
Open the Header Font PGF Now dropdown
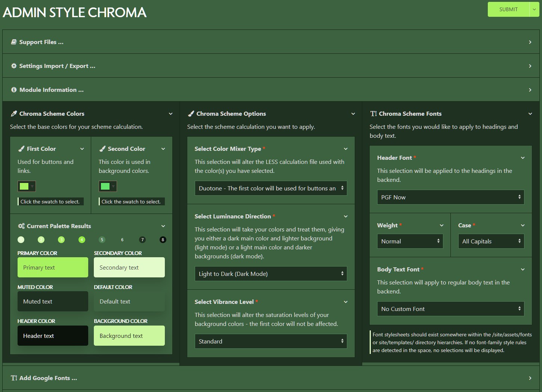pos(450,197)
